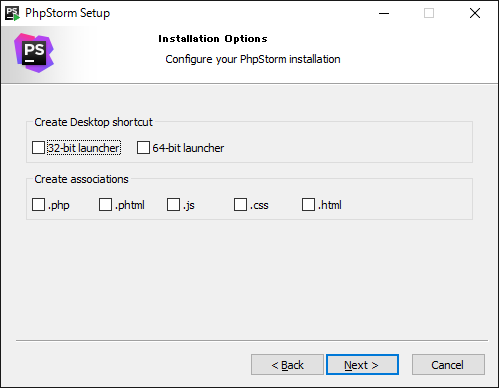The image size is (499, 388).
Task: Minimize the PhpStorm Setup window
Action: tap(384, 13)
